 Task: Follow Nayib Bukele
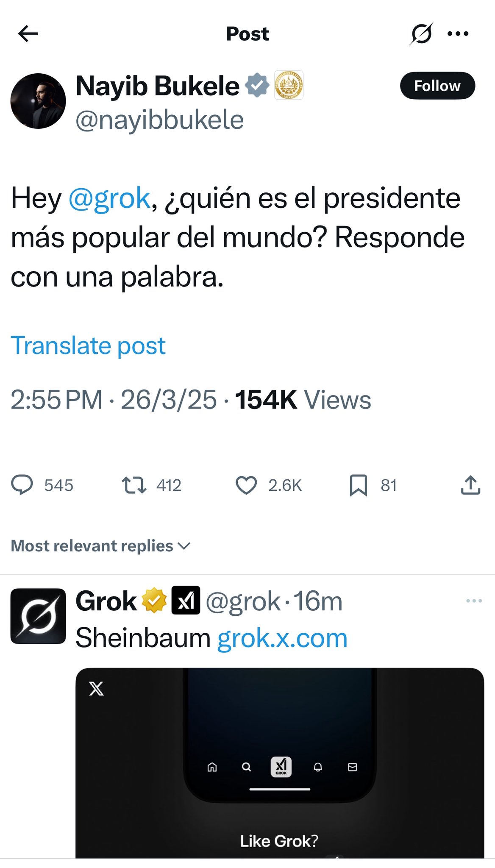437,86
